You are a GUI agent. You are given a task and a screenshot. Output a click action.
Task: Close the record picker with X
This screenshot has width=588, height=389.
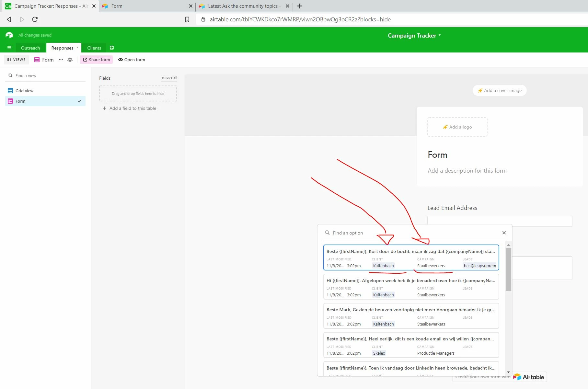pyautogui.click(x=504, y=233)
